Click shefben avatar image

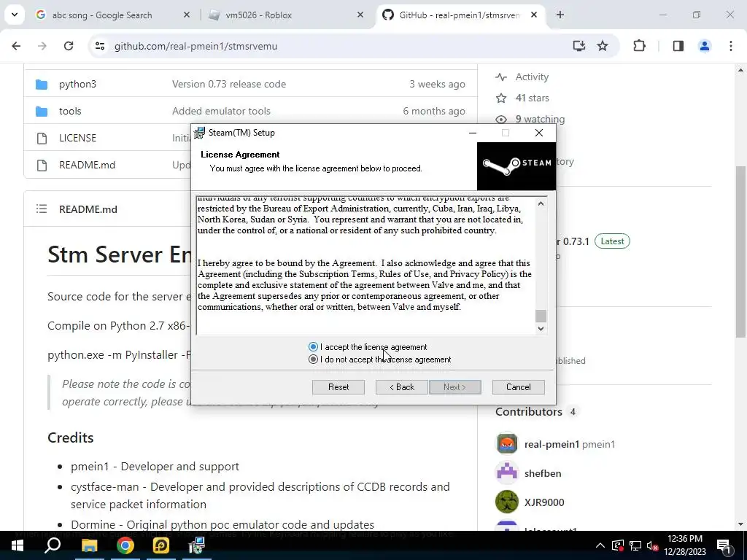tap(507, 472)
